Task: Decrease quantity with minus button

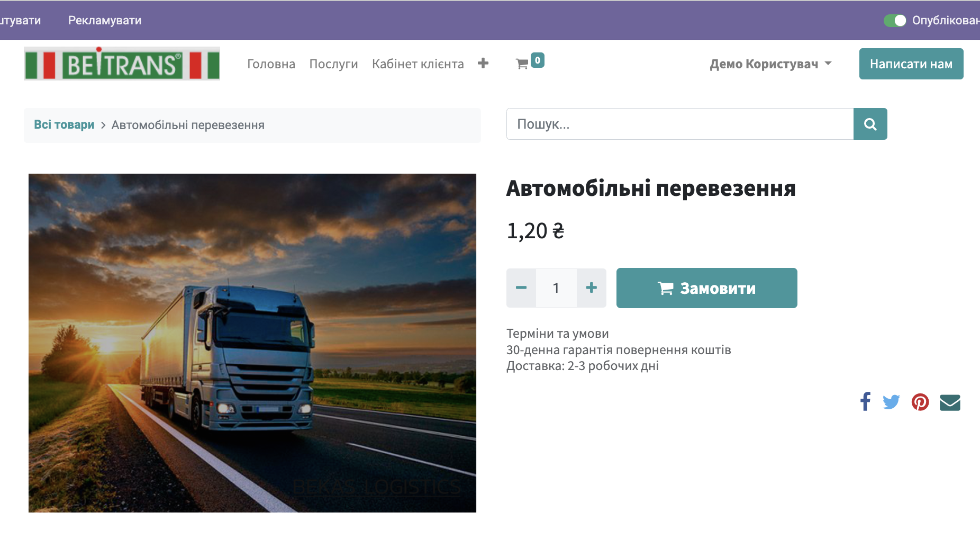Action: coord(521,288)
